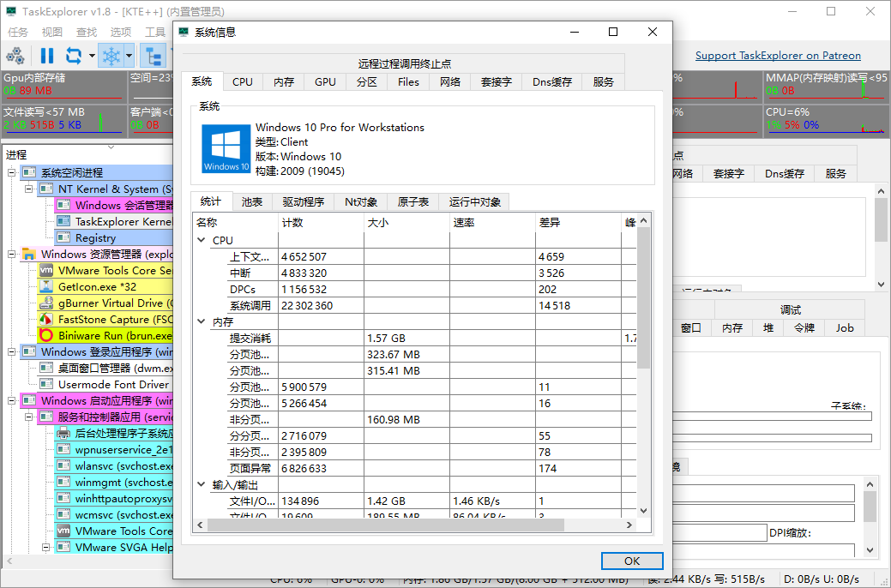Click the Biniware Run red circle icon

click(x=46, y=336)
